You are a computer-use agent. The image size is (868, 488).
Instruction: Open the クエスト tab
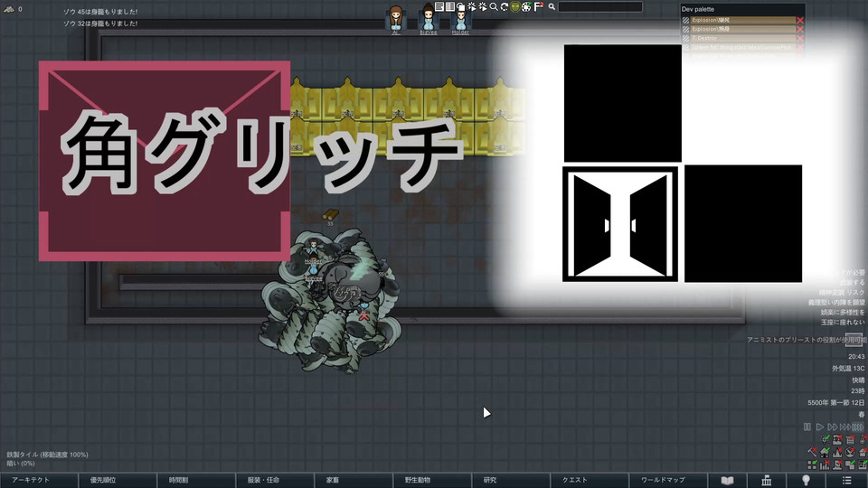pyautogui.click(x=590, y=480)
